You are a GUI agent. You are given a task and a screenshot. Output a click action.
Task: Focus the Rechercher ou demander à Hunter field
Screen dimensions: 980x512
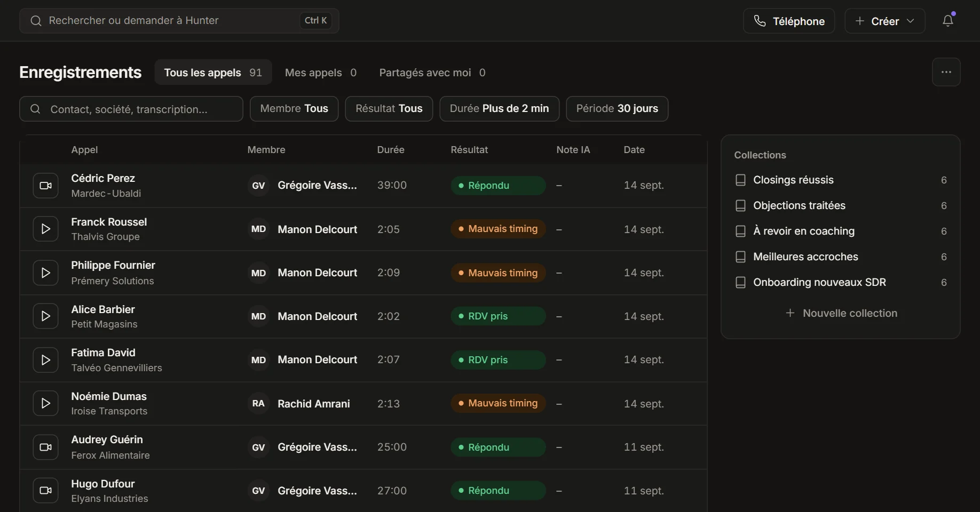pos(179,21)
